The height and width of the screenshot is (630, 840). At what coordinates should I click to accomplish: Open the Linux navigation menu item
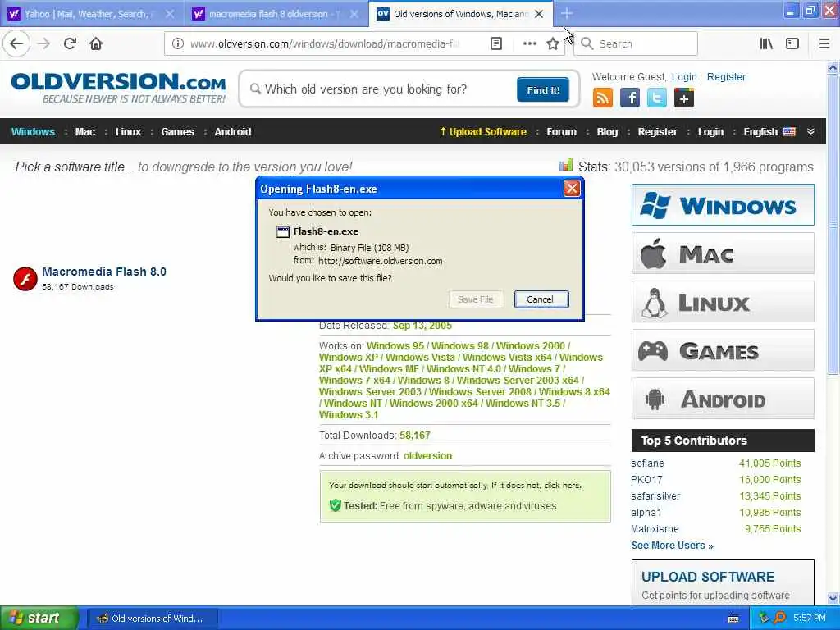tap(128, 132)
